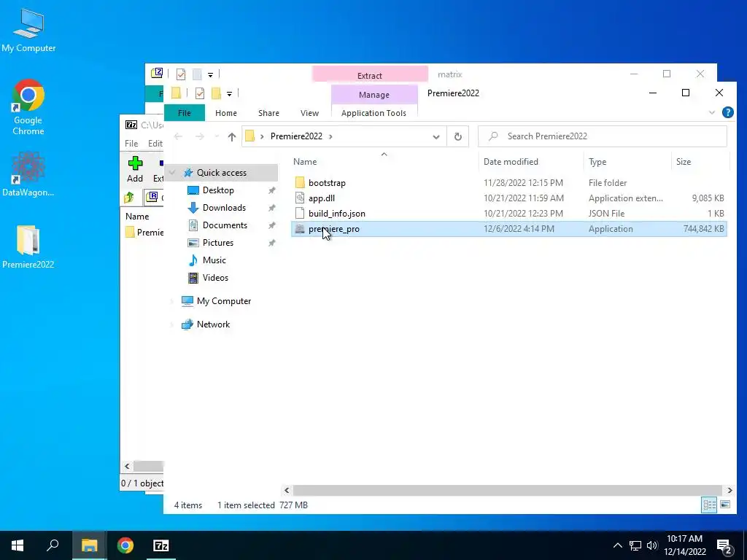Show hidden tray icons chevron
Viewport: 747px width, 560px height.
(x=617, y=545)
